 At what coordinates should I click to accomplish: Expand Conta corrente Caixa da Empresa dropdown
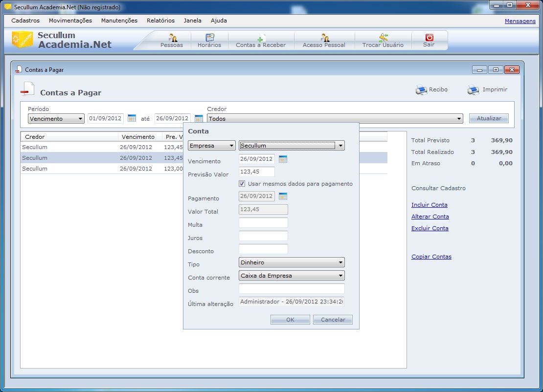[340, 276]
